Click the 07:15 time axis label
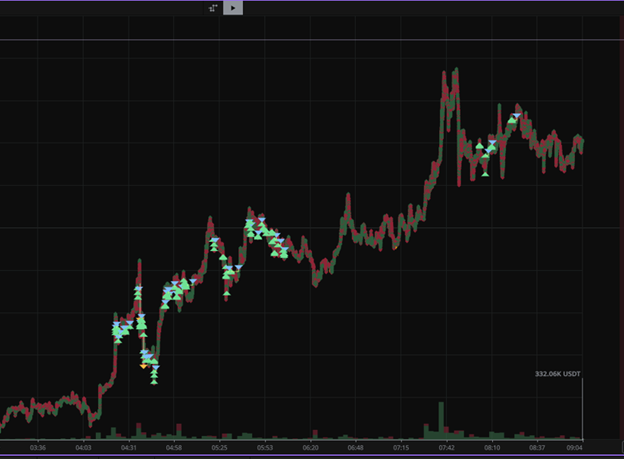The width and height of the screenshot is (624, 459). [401, 448]
